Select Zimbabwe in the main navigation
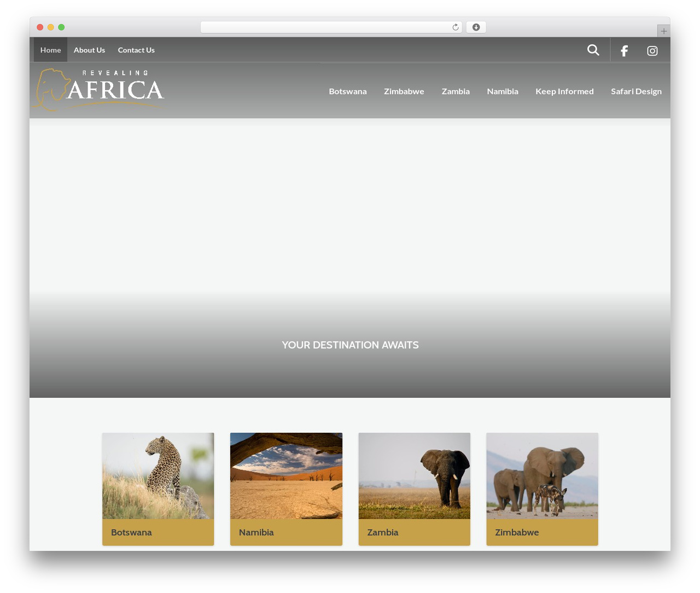The height and width of the screenshot is (593, 700). pos(404,91)
